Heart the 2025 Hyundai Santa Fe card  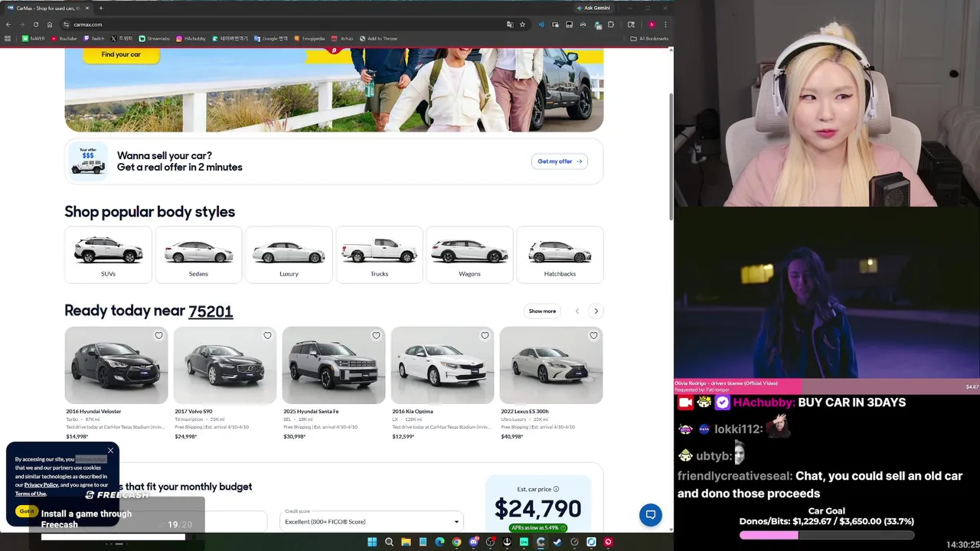point(376,335)
